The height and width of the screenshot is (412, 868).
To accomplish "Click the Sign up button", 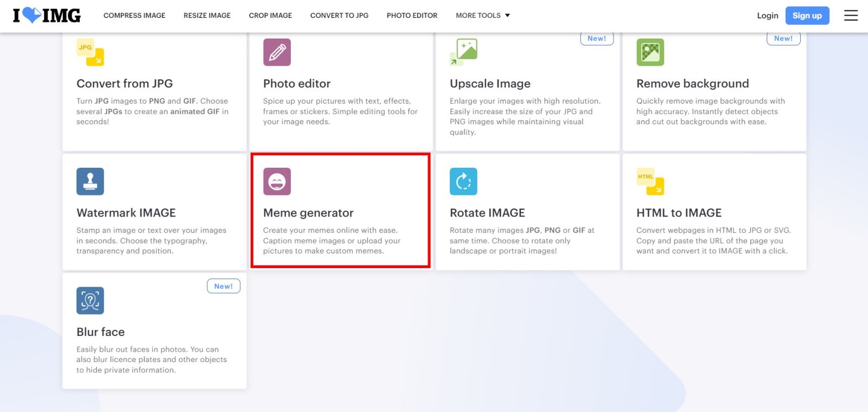I will click(x=807, y=15).
